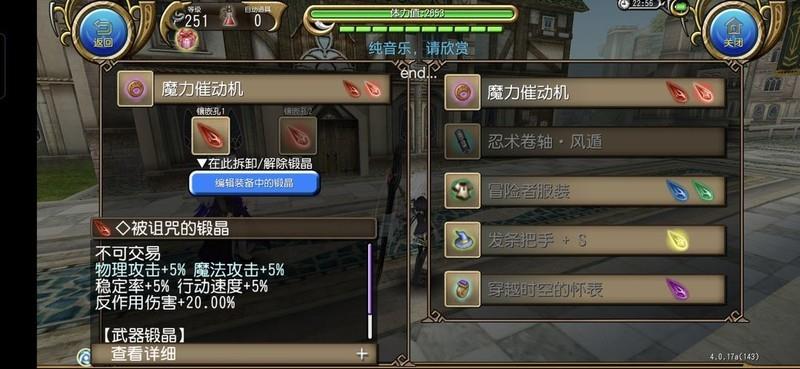Expand 查看详细 with plus sign
Image resolution: width=800 pixels, height=369 pixels.
point(362,354)
